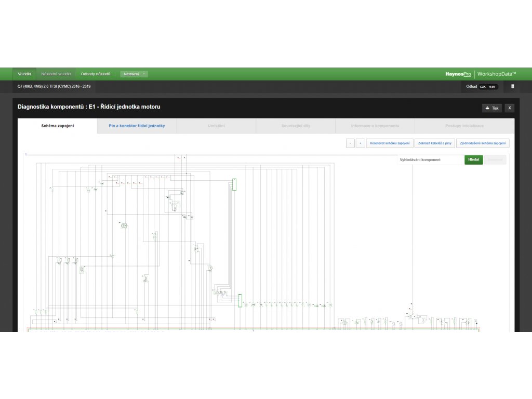Open the Odhady nákladů menu item
This screenshot has height=399, width=532.
pos(96,74)
